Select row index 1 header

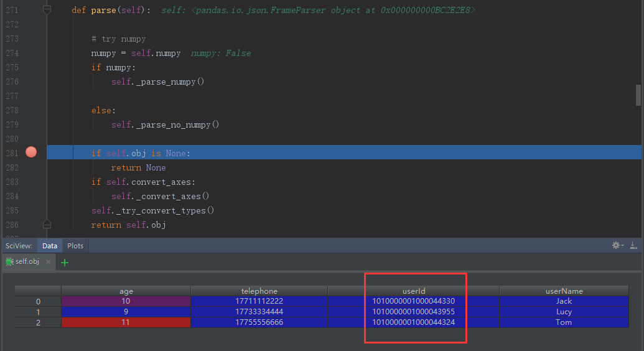[38, 312]
